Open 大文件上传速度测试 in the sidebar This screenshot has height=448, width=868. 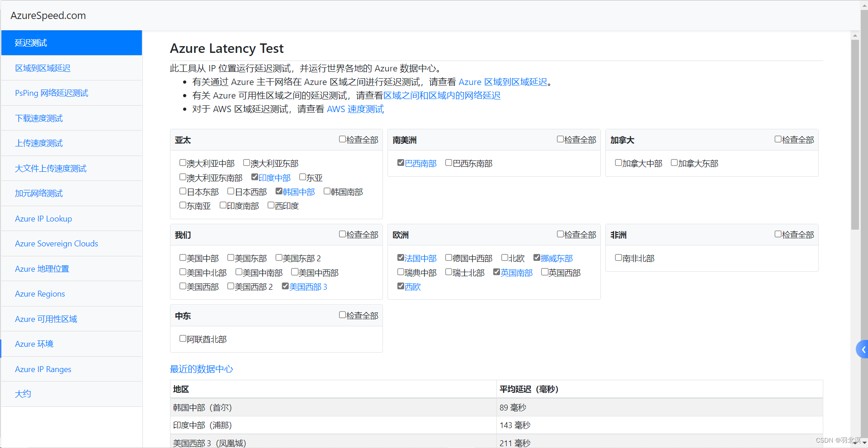(72, 168)
